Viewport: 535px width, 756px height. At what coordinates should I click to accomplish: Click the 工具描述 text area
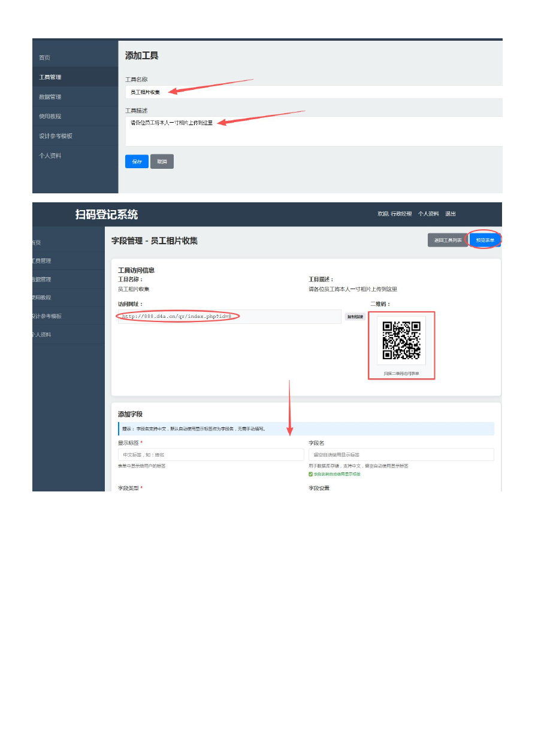[312, 131]
